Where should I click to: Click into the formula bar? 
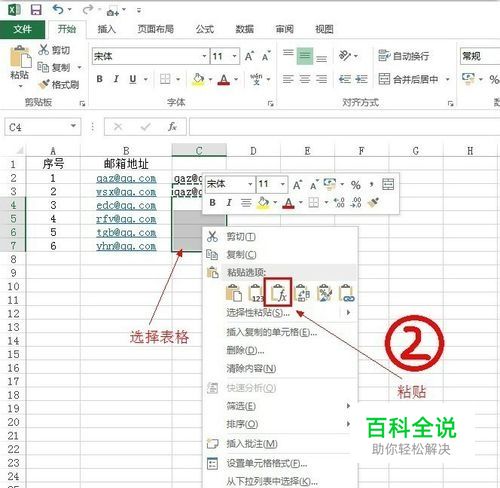tap(344, 127)
